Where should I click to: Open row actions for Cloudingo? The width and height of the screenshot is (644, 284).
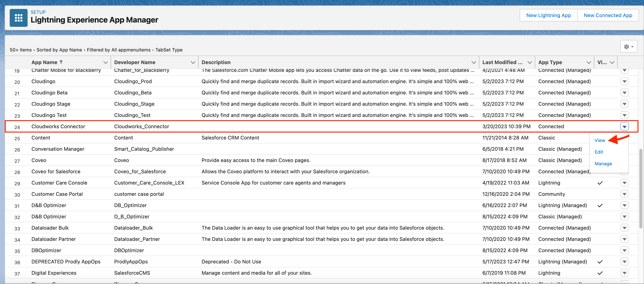click(624, 82)
